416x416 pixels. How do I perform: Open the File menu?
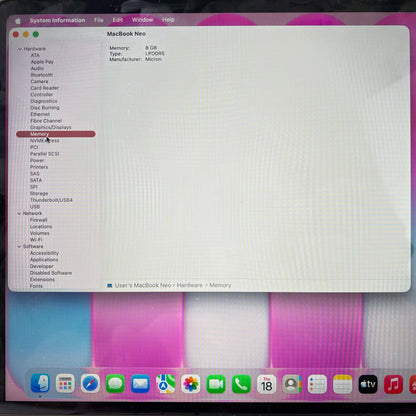[x=99, y=20]
